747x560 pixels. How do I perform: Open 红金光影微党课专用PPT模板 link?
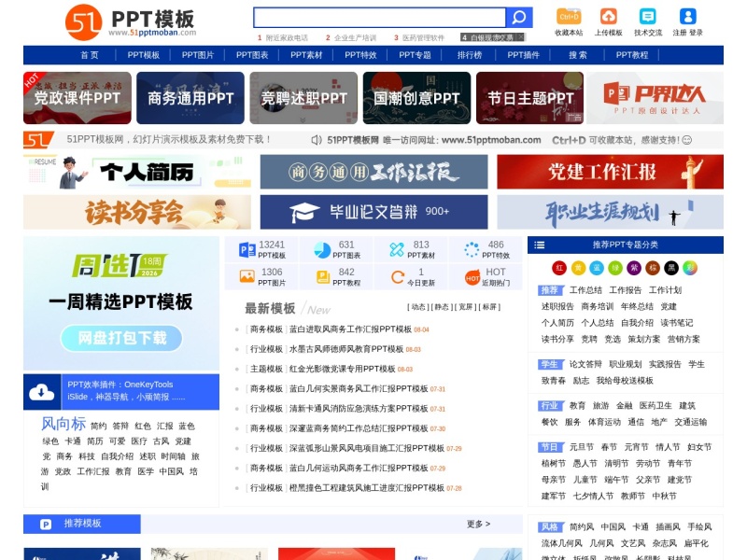[342, 369]
